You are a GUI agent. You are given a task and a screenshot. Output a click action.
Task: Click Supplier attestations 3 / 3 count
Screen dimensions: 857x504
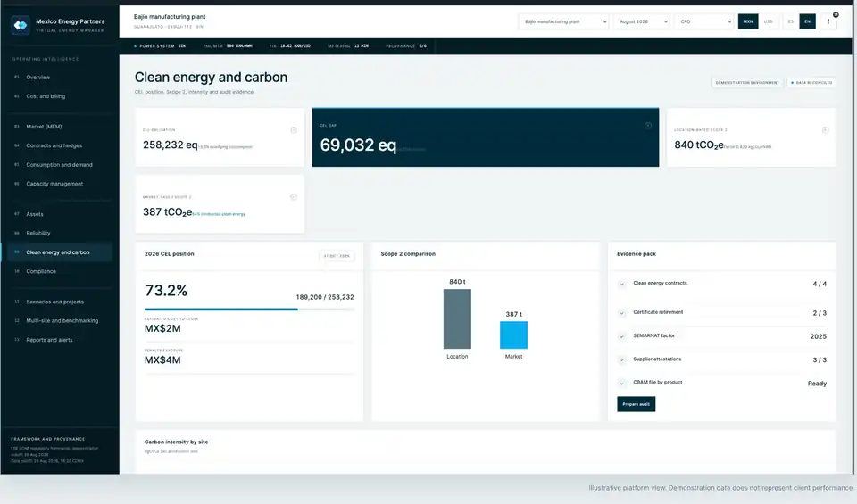point(820,359)
